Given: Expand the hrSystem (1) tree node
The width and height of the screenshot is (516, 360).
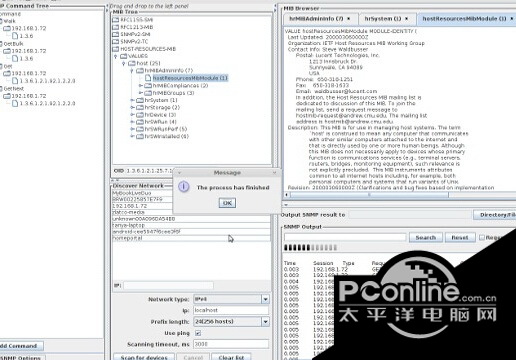Looking at the screenshot, I should click(132, 100).
